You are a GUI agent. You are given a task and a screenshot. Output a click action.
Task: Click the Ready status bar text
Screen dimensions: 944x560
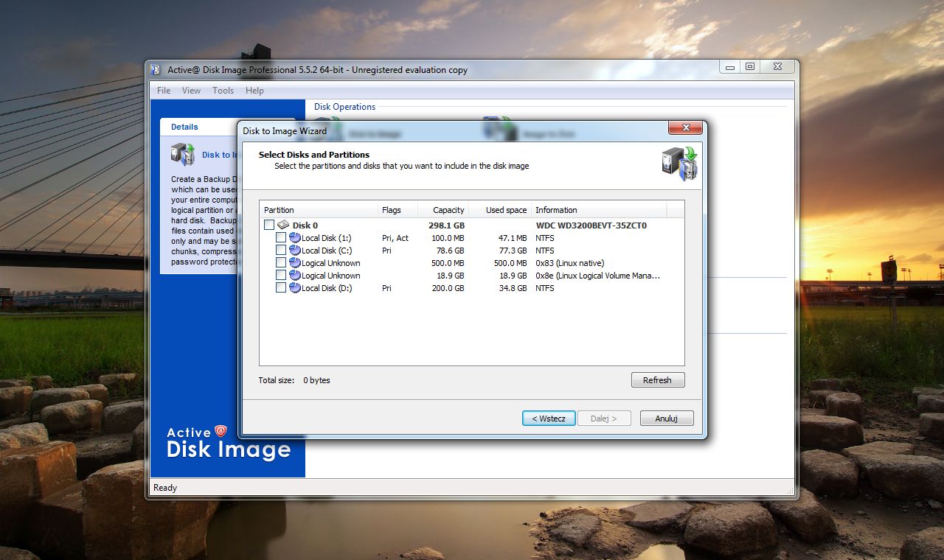pyautogui.click(x=165, y=488)
